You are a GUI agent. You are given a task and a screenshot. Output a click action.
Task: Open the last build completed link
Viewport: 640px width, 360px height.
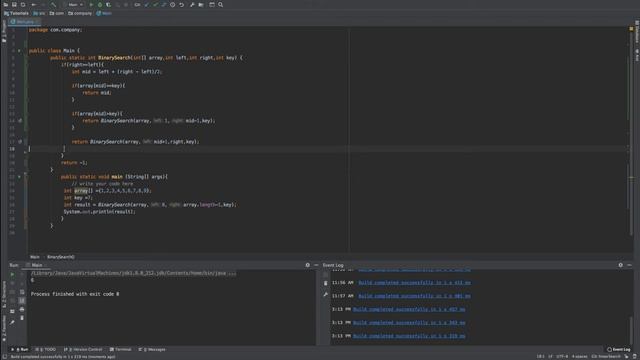(x=409, y=336)
